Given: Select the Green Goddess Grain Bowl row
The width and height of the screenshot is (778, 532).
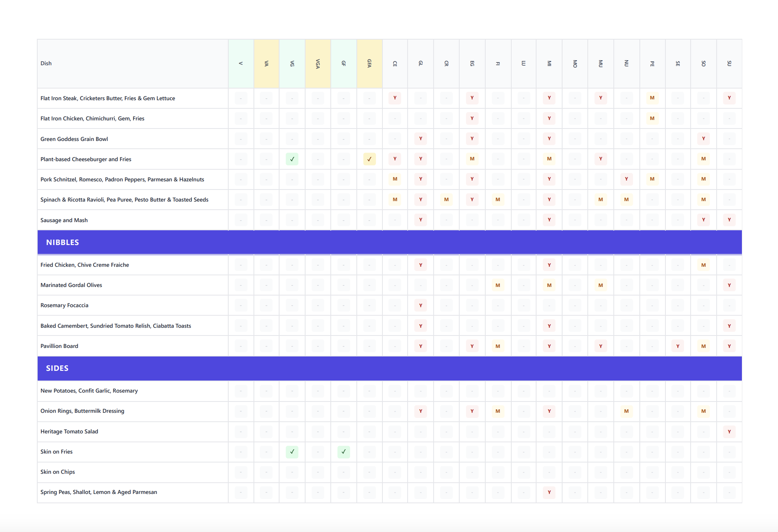Looking at the screenshot, I should click(x=74, y=139).
